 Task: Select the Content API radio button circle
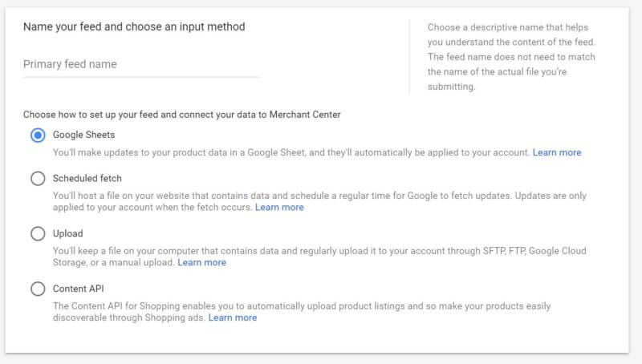click(38, 289)
